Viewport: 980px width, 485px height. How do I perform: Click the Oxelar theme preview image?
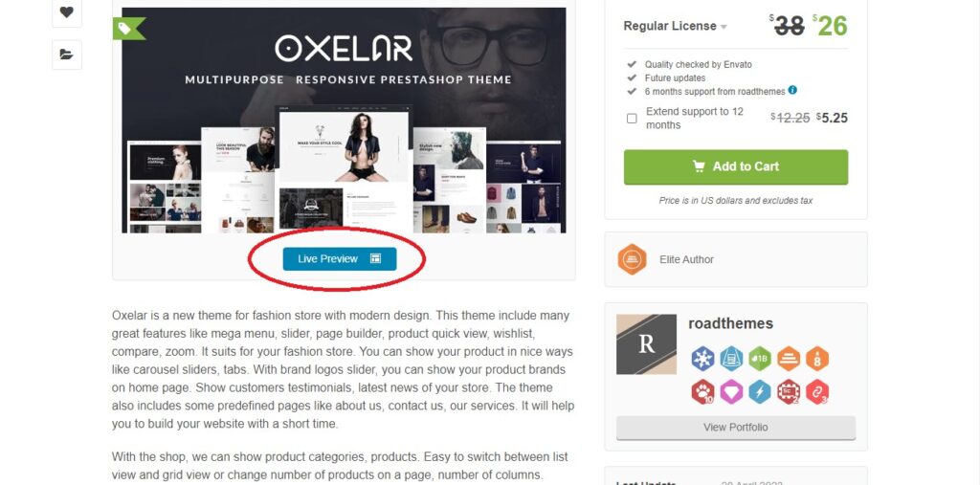click(x=344, y=120)
